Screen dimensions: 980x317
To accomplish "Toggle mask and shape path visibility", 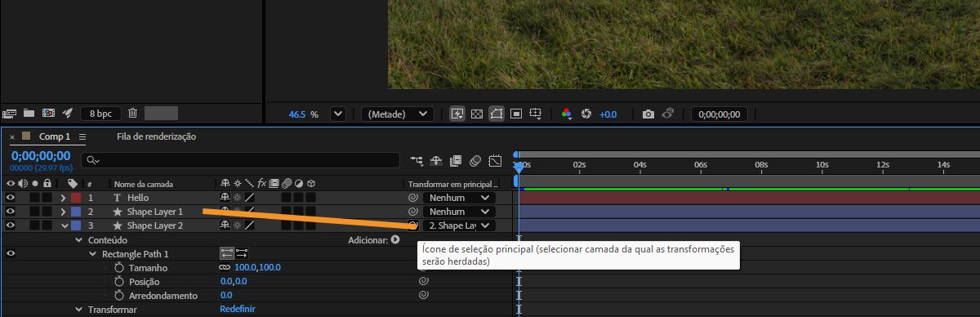I will coord(497,114).
